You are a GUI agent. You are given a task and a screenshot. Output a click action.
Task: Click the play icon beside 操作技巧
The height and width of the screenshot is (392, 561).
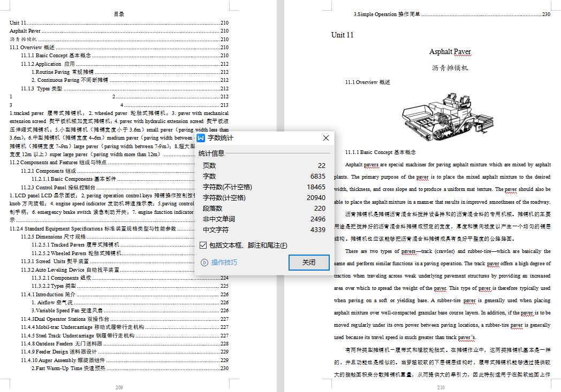click(204, 263)
